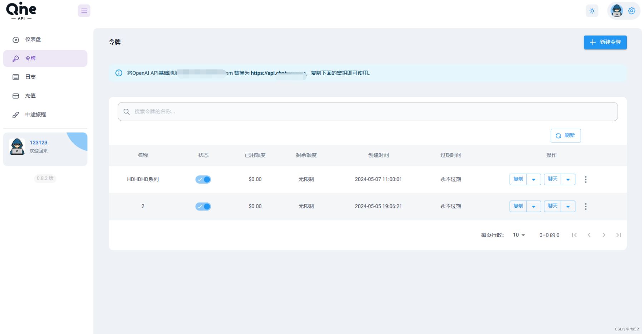Expand 复制 dropdown arrow for HDHDHD系列
The width and height of the screenshot is (644, 334).
tap(534, 179)
